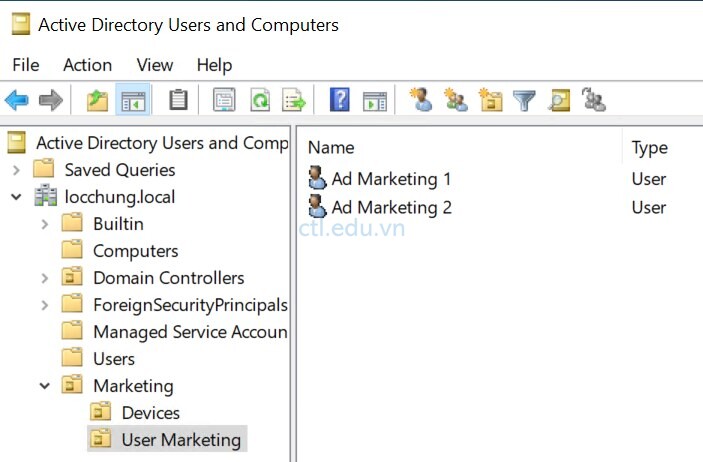703x462 pixels.
Task: Select the User Marketing OU
Action: (181, 440)
